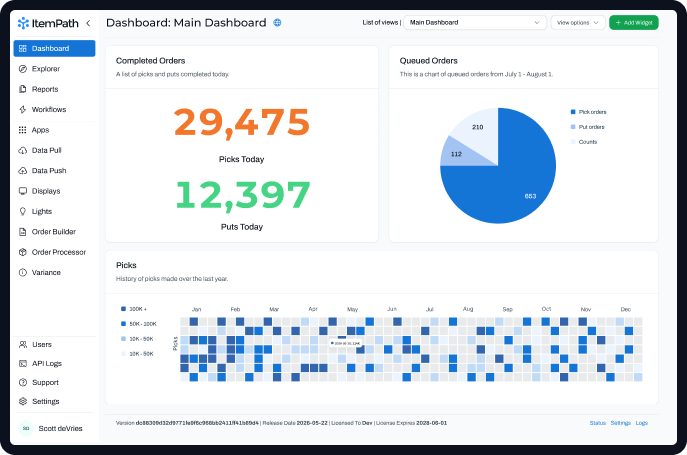Click the Queued Orders widget title
Screen dimensions: 687x455
coord(428,60)
